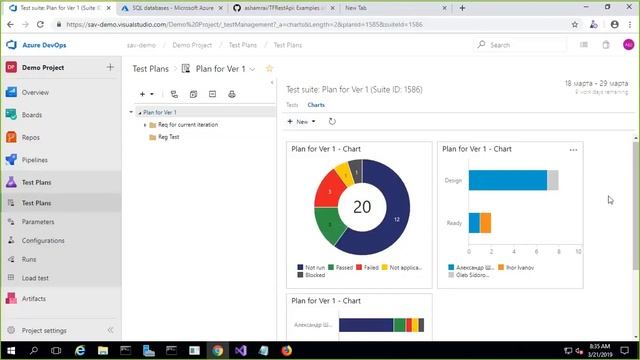Open Internet Explorer from the taskbar
This screenshot has width=640, height=360.
(80, 351)
